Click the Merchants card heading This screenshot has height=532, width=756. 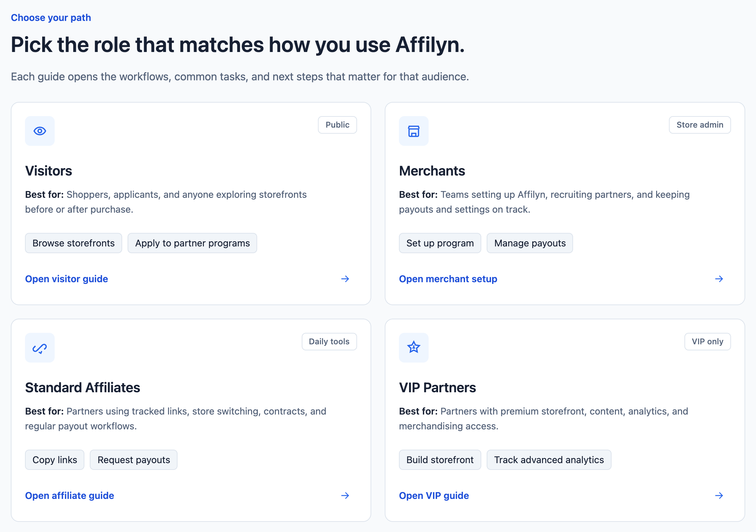point(432,171)
